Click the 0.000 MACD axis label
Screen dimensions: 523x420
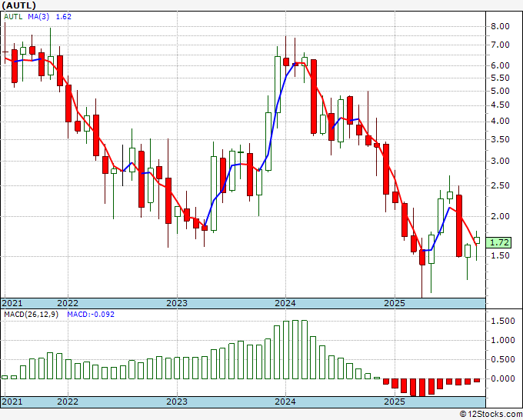502,378
